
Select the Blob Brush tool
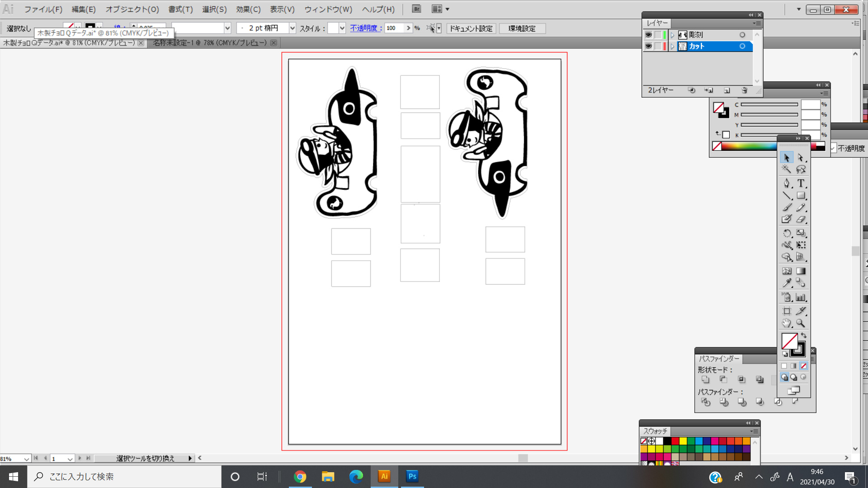pyautogui.click(x=787, y=219)
